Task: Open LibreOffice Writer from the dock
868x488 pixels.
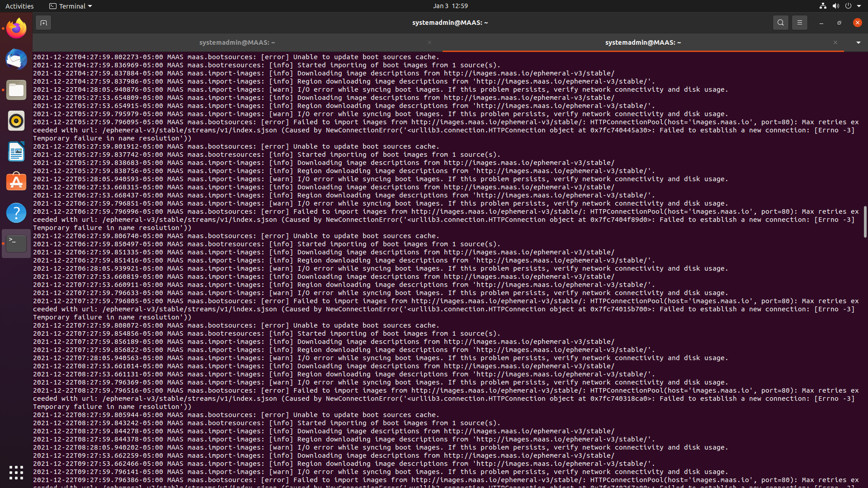Action: tap(16, 151)
